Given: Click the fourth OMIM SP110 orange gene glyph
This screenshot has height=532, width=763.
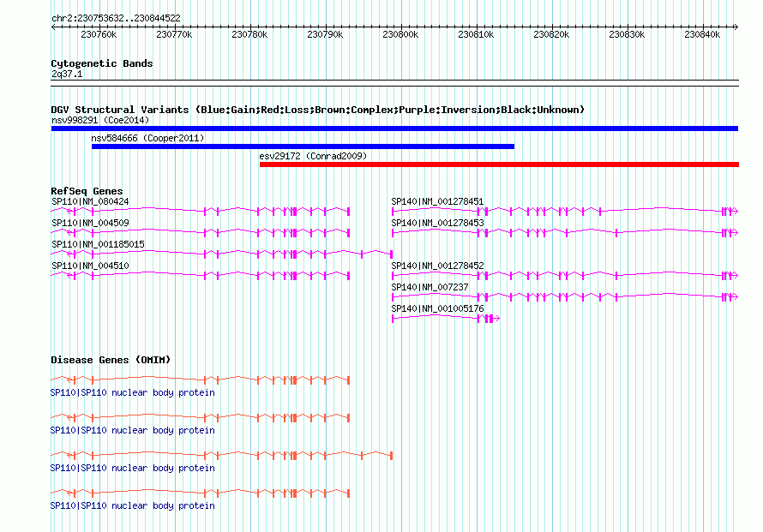Looking at the screenshot, I should pos(201,493).
